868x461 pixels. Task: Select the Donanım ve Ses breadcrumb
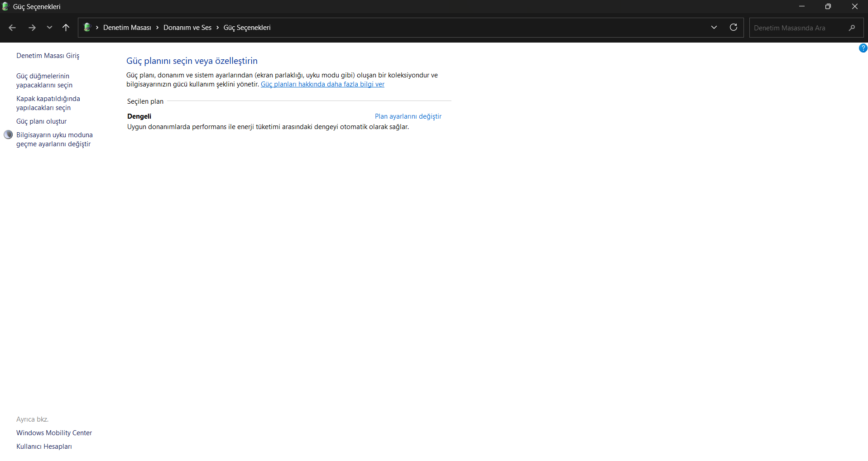(187, 28)
